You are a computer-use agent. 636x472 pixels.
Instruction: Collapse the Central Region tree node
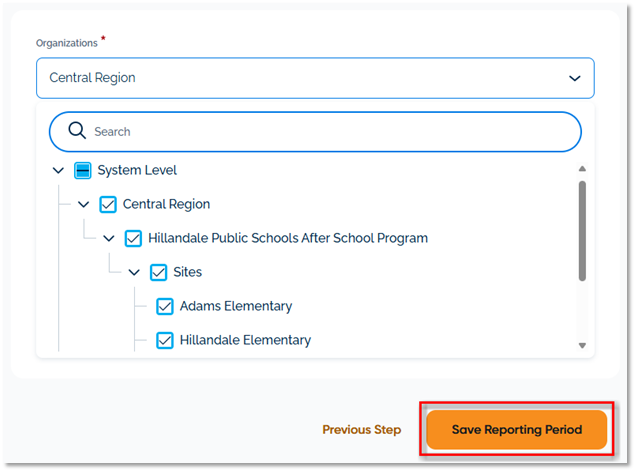(84, 204)
